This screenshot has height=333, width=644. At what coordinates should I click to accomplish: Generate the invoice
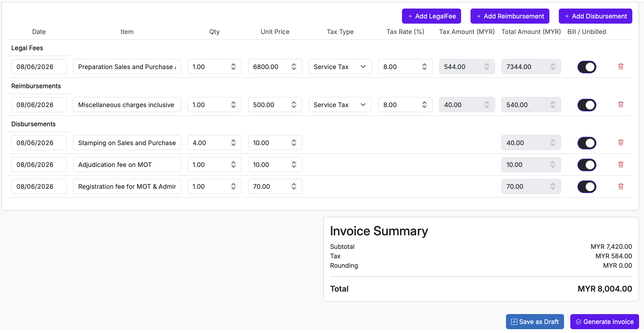point(604,322)
